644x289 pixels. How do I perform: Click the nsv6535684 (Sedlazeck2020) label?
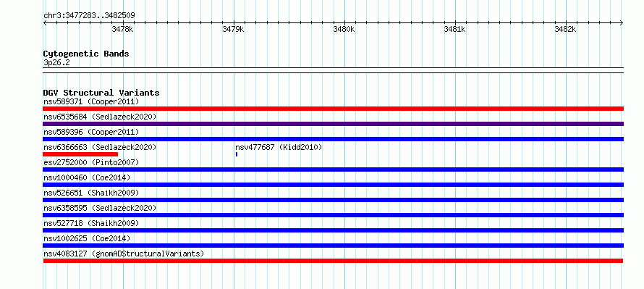tap(100, 117)
